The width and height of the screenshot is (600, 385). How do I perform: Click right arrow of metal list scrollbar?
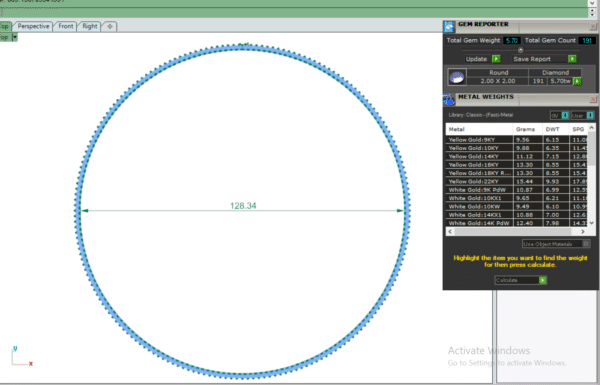(x=583, y=232)
